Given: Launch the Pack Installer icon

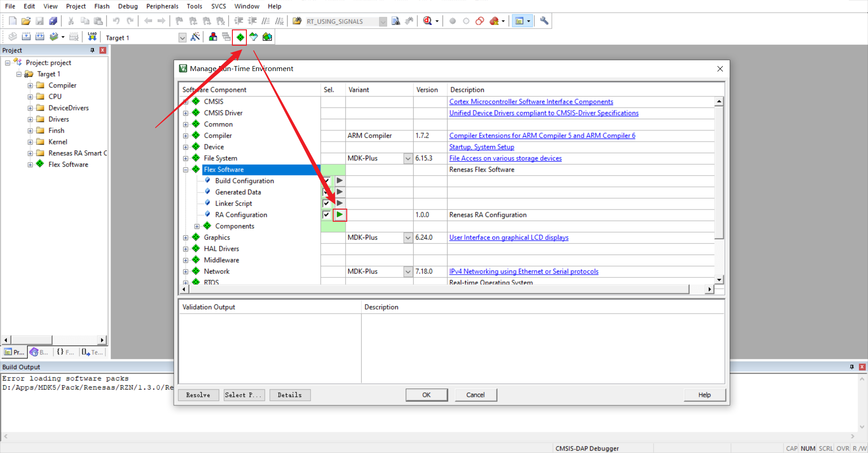Looking at the screenshot, I should [267, 37].
